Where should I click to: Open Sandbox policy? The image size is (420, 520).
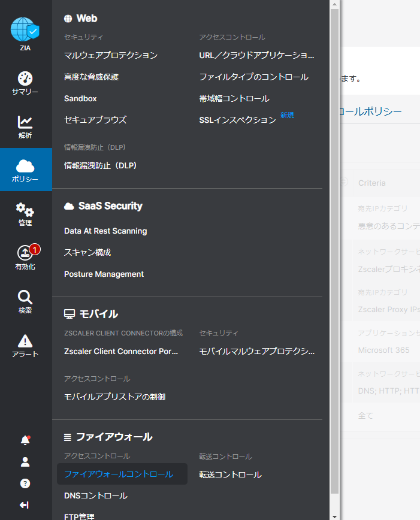[80, 98]
